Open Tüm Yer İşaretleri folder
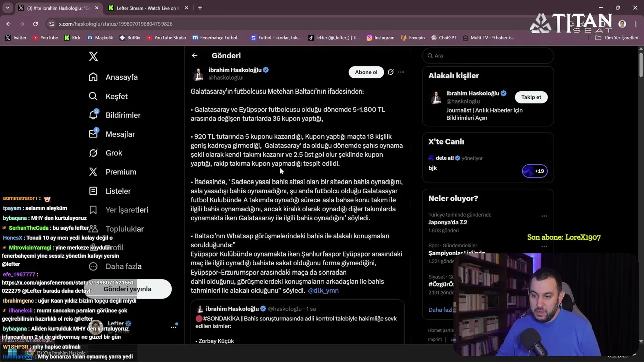 [x=616, y=38]
